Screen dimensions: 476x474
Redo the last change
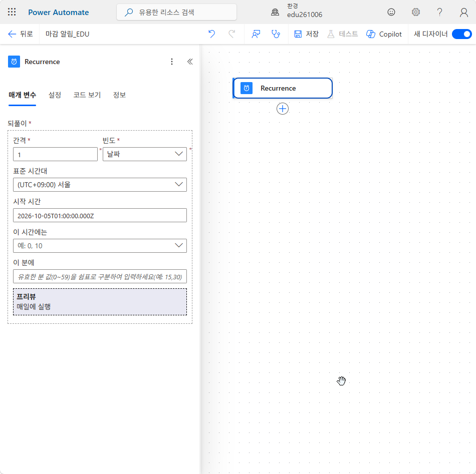[232, 34]
